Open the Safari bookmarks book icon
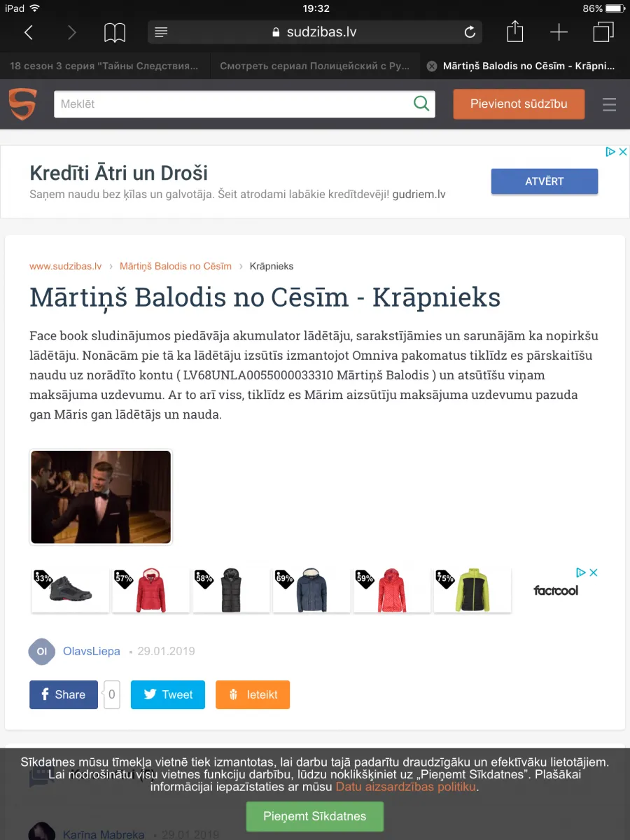The width and height of the screenshot is (630, 840). tap(115, 32)
